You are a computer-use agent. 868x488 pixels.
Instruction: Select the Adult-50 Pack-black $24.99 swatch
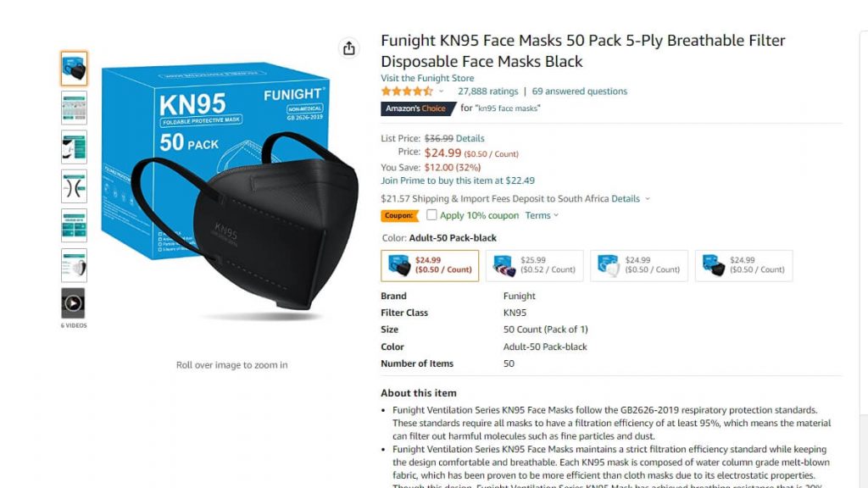pyautogui.click(x=430, y=265)
